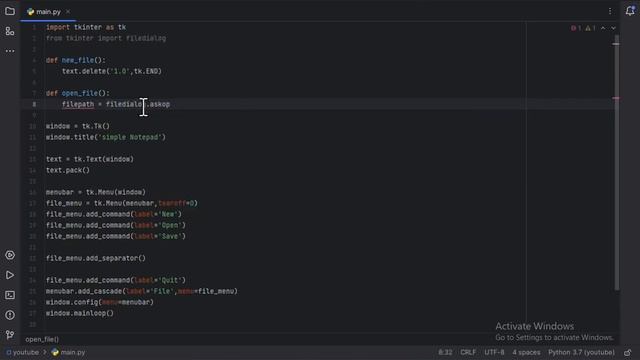Viewport: 640px width, 360px height.
Task: Click text.pack() line
Action: pyautogui.click(x=68, y=171)
